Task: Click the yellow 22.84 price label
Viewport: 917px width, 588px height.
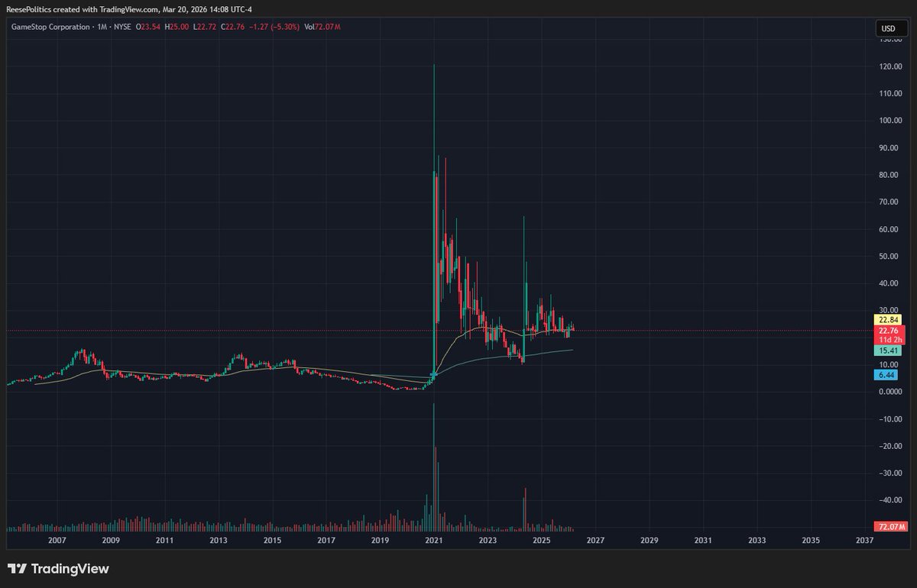Action: (888, 319)
